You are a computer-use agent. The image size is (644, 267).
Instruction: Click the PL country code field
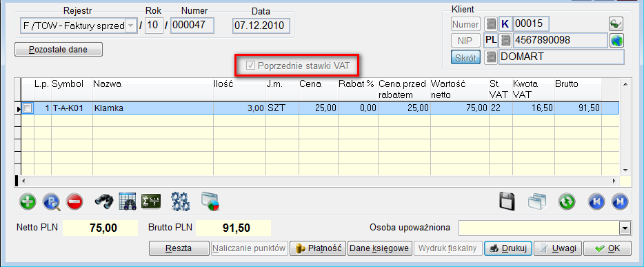(492, 40)
